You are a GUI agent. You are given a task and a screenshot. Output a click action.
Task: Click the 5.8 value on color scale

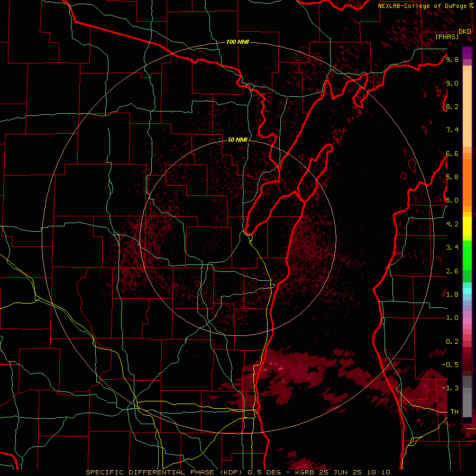[452, 177]
